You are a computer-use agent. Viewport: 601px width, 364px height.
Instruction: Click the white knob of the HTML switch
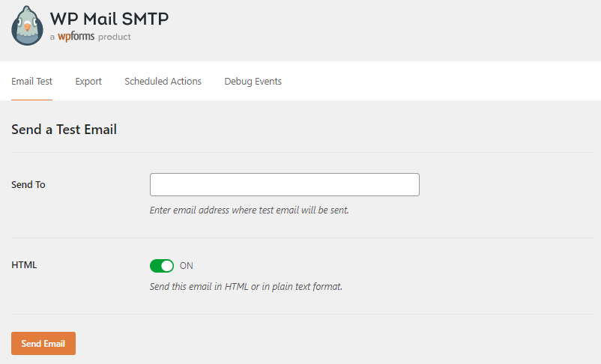(167, 266)
